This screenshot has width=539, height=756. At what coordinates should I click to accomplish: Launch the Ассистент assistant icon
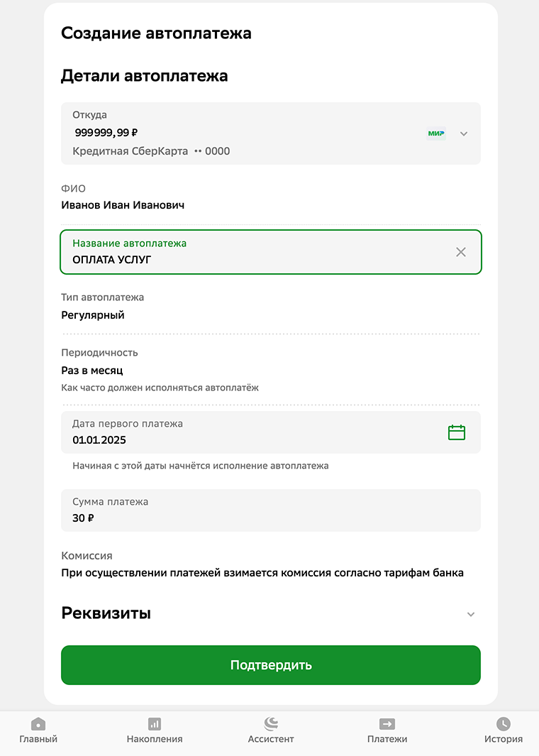271,723
